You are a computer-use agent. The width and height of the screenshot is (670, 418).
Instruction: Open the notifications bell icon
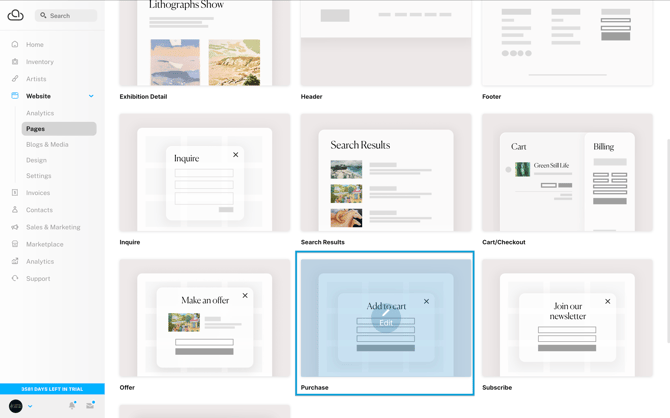coord(72,405)
